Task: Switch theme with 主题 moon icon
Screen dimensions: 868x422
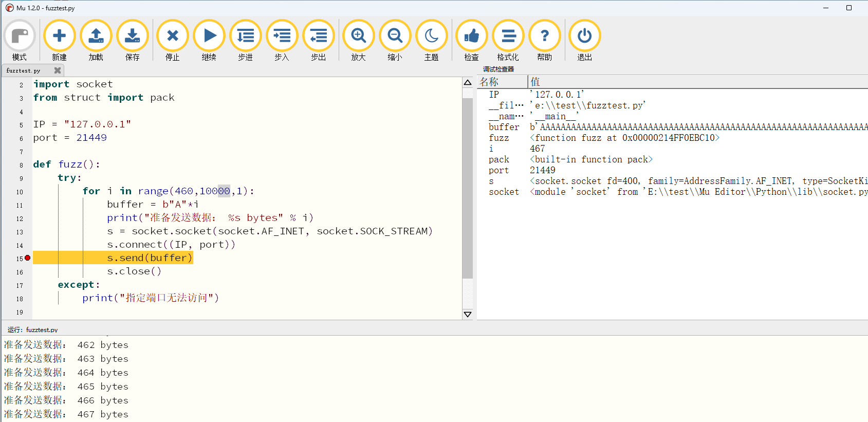Action: tap(432, 41)
